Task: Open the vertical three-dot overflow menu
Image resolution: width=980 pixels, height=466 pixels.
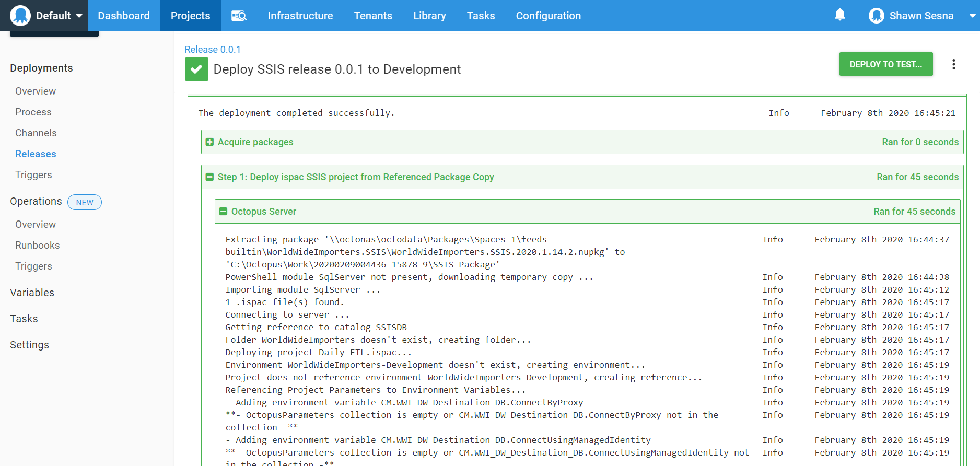Action: click(x=953, y=64)
